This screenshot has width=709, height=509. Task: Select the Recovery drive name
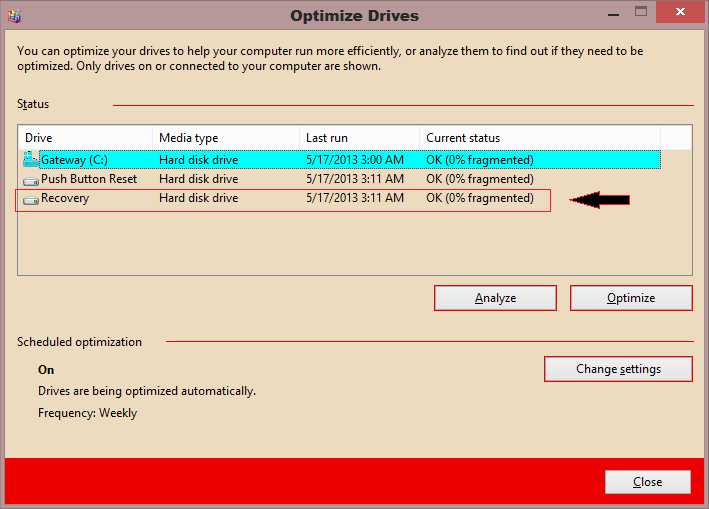pyautogui.click(x=65, y=198)
